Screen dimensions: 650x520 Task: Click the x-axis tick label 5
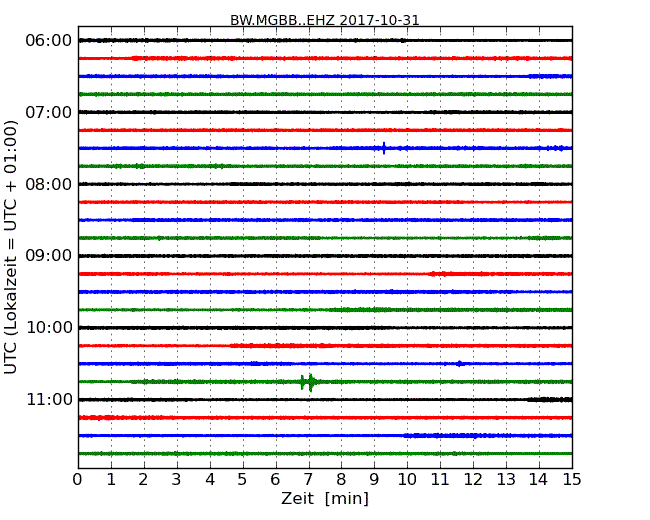point(243,480)
